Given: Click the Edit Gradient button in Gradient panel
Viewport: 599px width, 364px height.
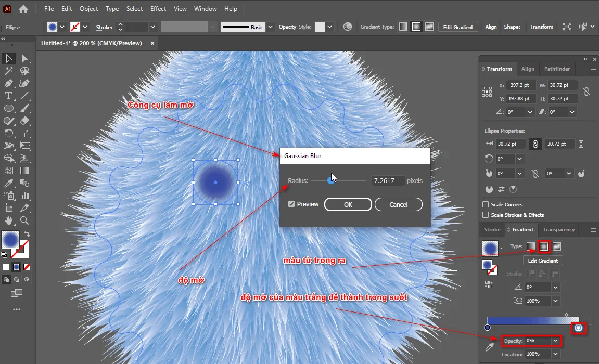Looking at the screenshot, I should tap(543, 261).
